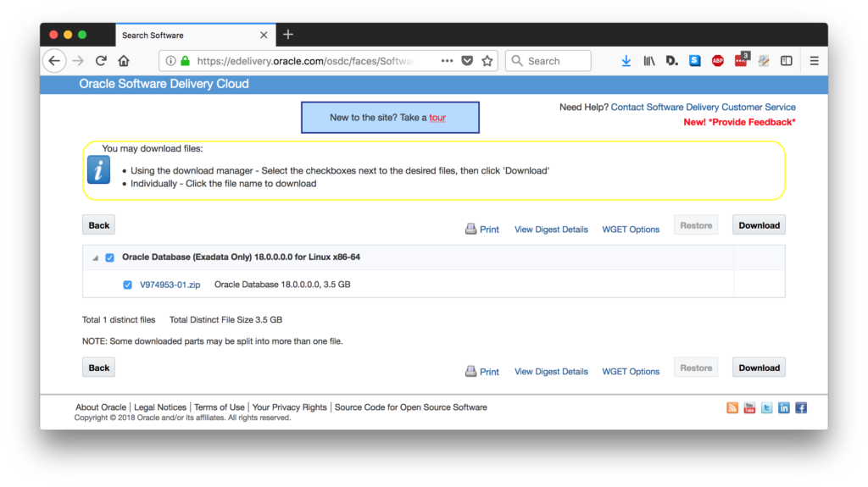Viewport: 868px width, 487px height.
Task: Open the YouTube icon in footer
Action: pos(749,408)
